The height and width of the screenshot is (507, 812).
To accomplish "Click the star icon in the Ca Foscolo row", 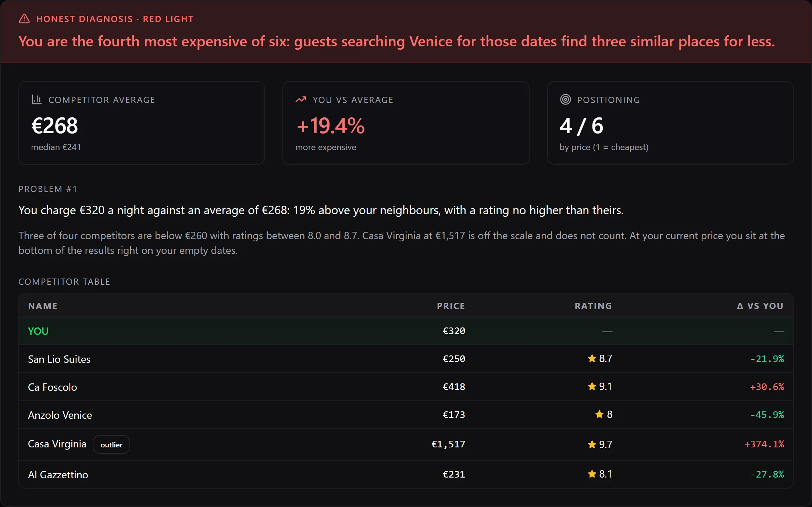I will tap(592, 386).
